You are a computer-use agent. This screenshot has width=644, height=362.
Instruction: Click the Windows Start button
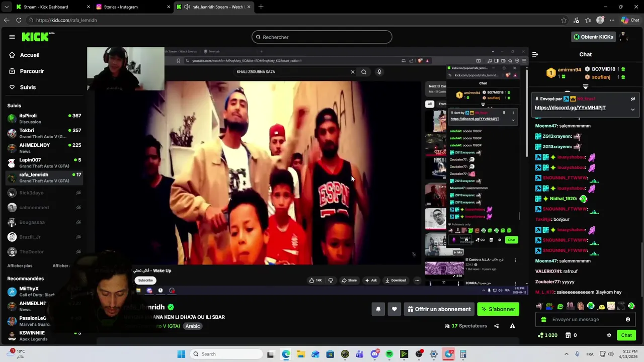click(181, 354)
